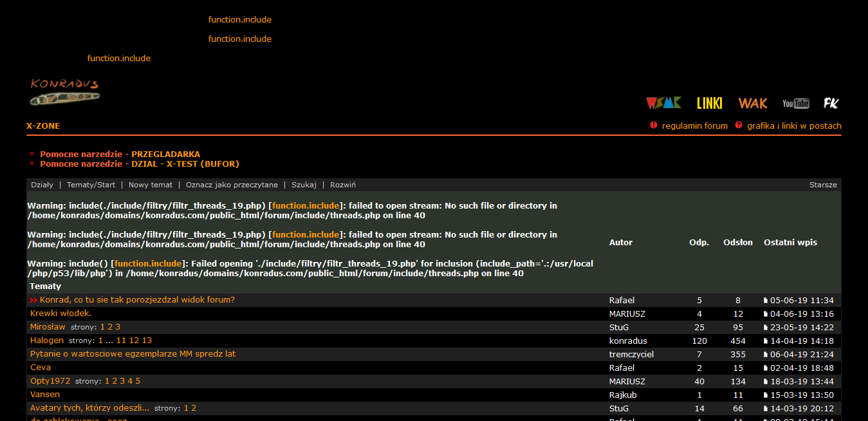Show older threads via Starsze
The image size is (868, 421).
point(823,185)
